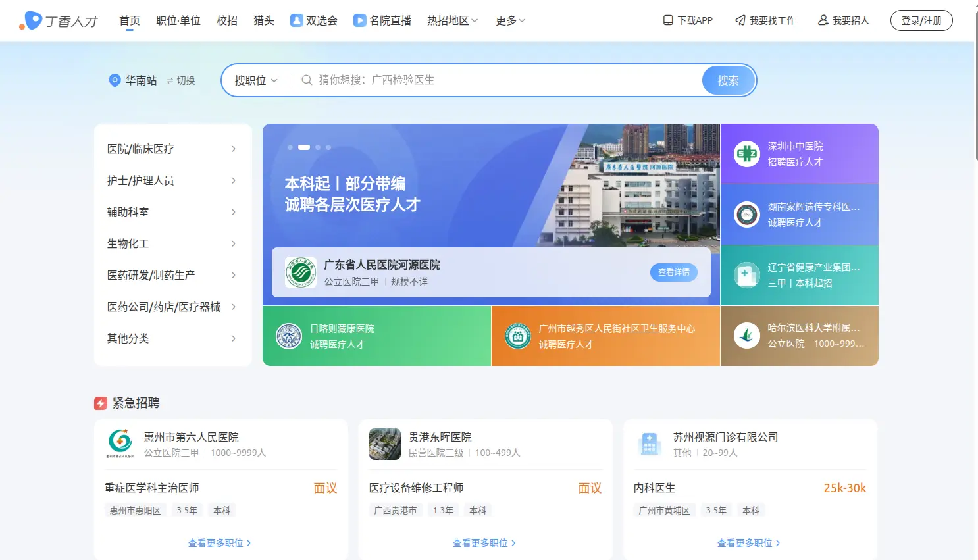This screenshot has width=978, height=560.
Task: Click the 登录/注册 button
Action: click(921, 20)
